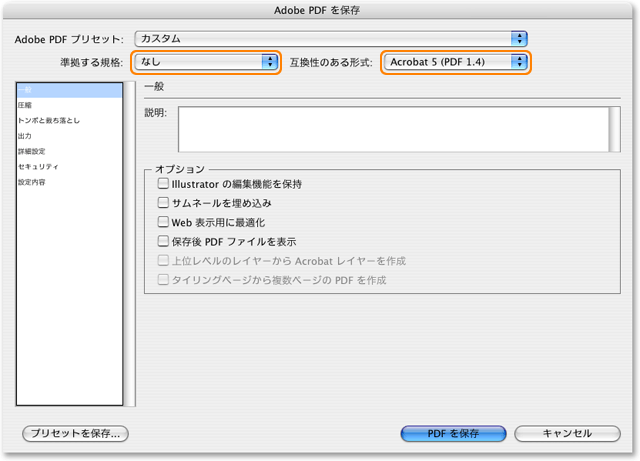Open the 準拠する規格 dropdown showing なし
The image size is (640, 461).
click(206, 62)
